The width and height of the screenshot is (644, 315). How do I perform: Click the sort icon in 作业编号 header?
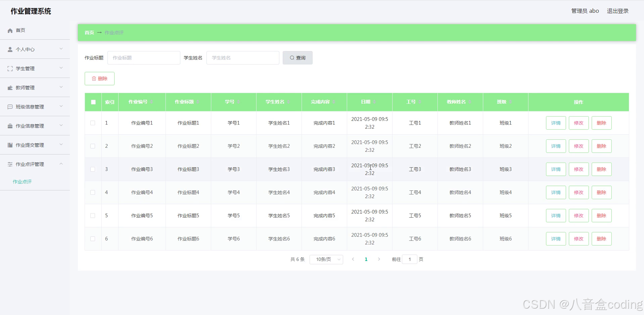coord(151,102)
